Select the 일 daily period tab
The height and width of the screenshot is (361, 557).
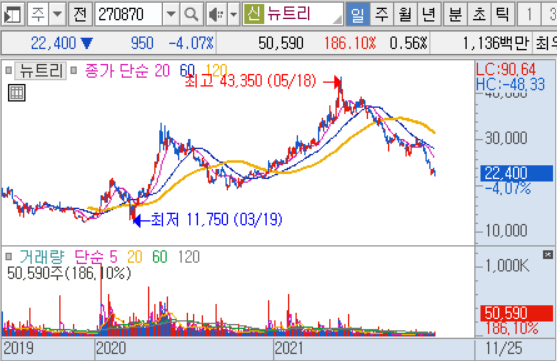point(357,14)
